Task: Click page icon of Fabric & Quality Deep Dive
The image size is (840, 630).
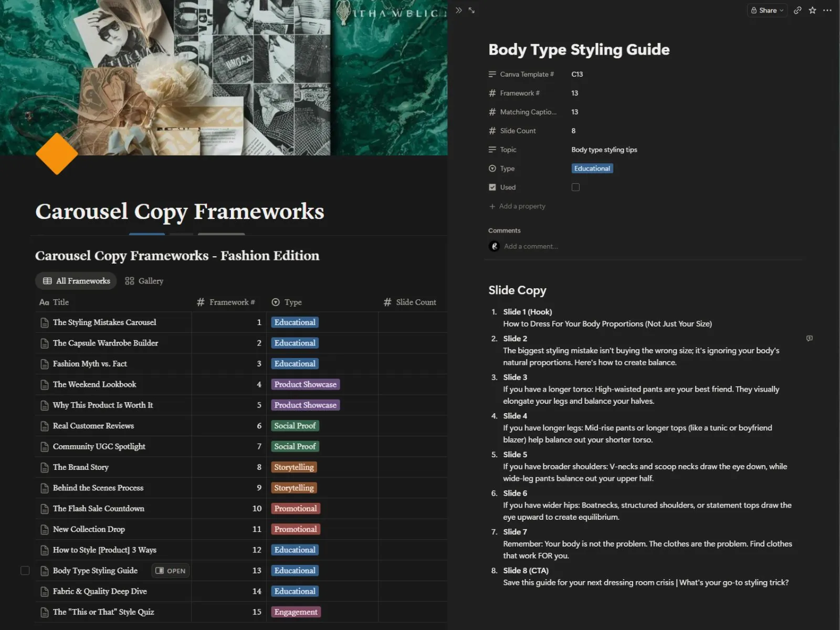Action: (45, 592)
